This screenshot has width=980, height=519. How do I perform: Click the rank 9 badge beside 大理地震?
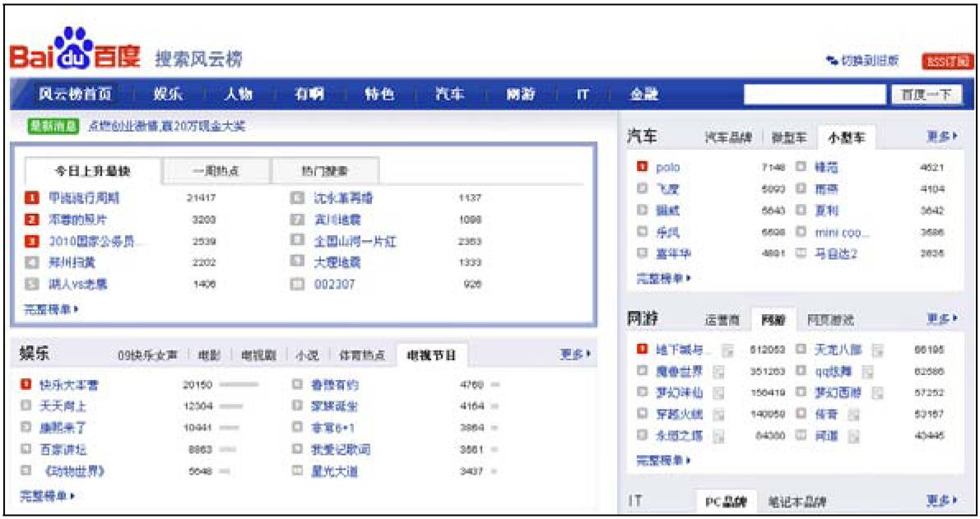298,262
